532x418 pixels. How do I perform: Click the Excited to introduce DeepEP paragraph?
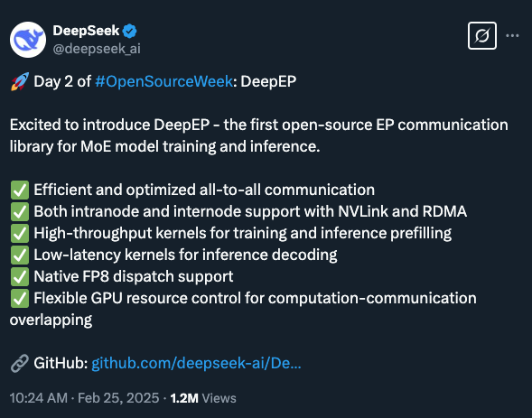259,135
